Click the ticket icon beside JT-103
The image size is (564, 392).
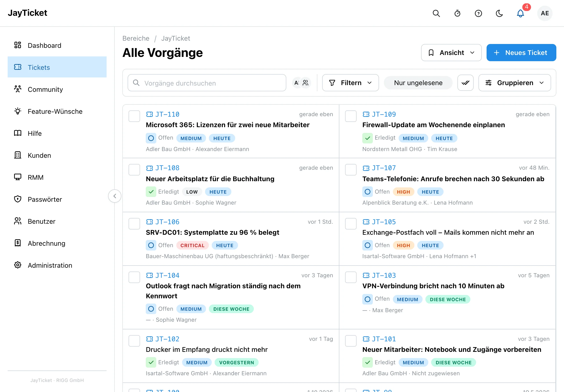366,275
